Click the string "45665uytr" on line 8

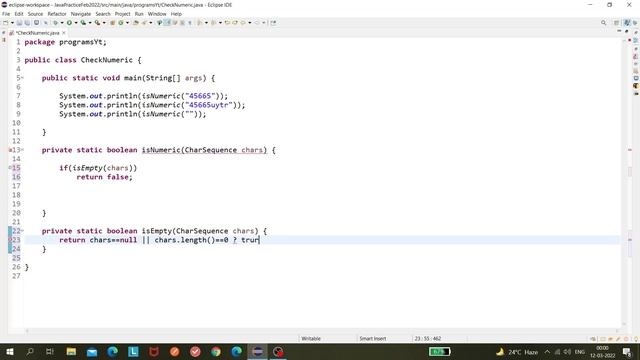tap(209, 105)
